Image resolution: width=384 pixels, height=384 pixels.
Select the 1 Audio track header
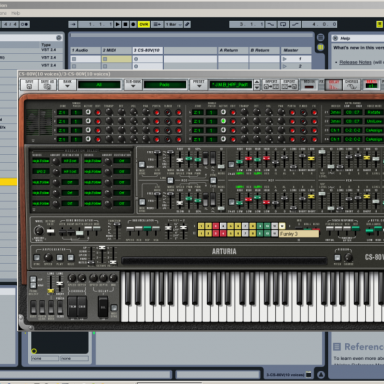85,50
